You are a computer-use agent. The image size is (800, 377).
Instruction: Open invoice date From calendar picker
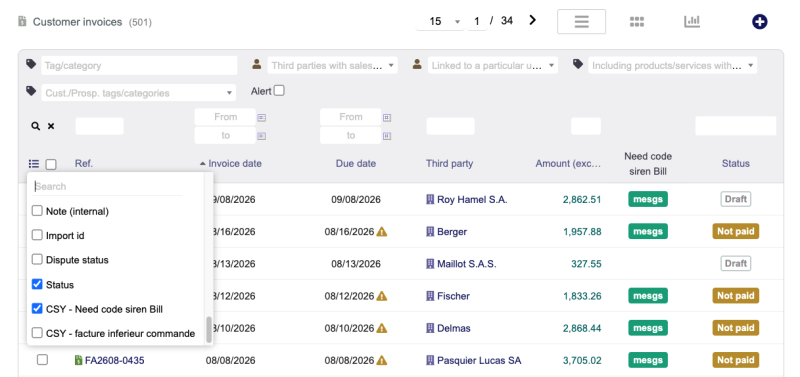[x=261, y=118]
